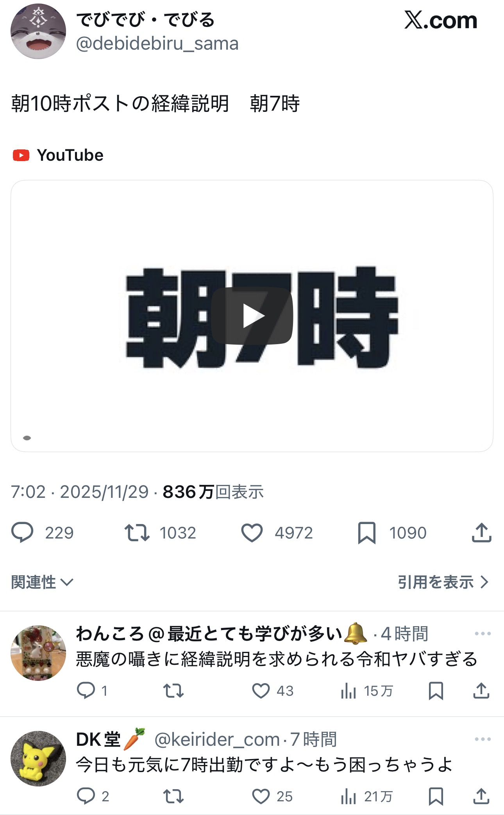Share the main post via upload icon
Screen dimensions: 504x815
tap(481, 533)
